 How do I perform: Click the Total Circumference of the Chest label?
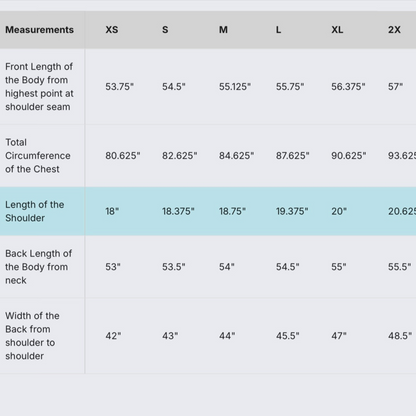coord(38,156)
